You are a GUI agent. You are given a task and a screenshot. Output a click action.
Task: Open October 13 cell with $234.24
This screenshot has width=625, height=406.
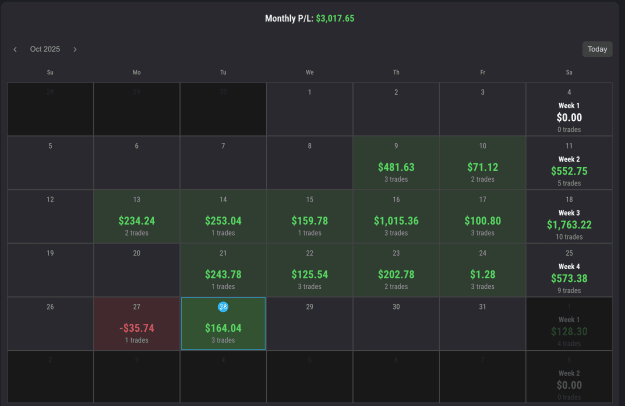click(136, 216)
